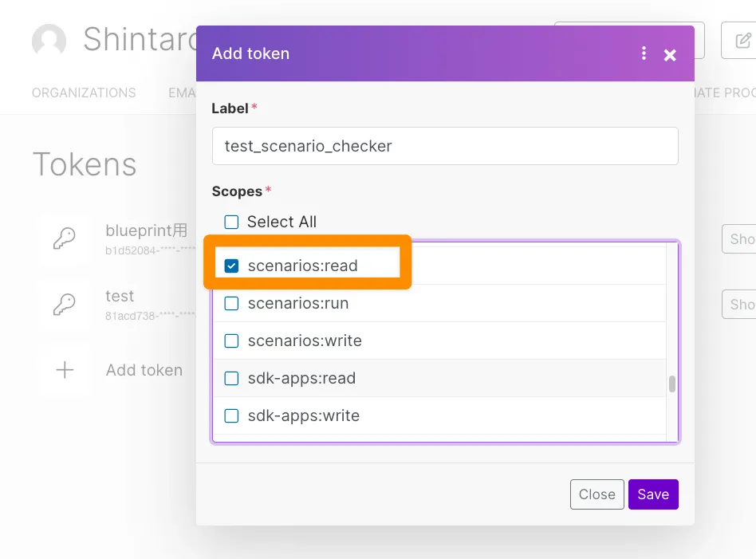The width and height of the screenshot is (756, 559).
Task: Click the key icon beside test token
Action: coord(65,304)
